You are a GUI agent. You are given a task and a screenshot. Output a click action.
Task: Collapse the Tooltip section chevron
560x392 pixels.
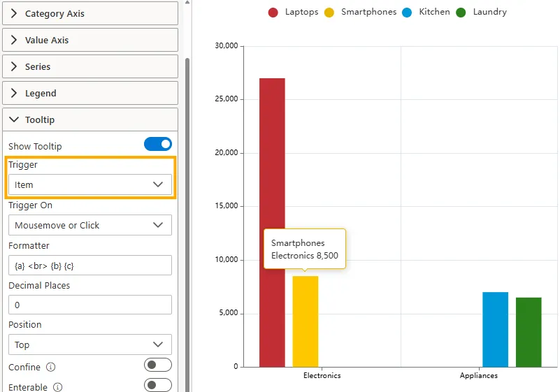[14, 119]
